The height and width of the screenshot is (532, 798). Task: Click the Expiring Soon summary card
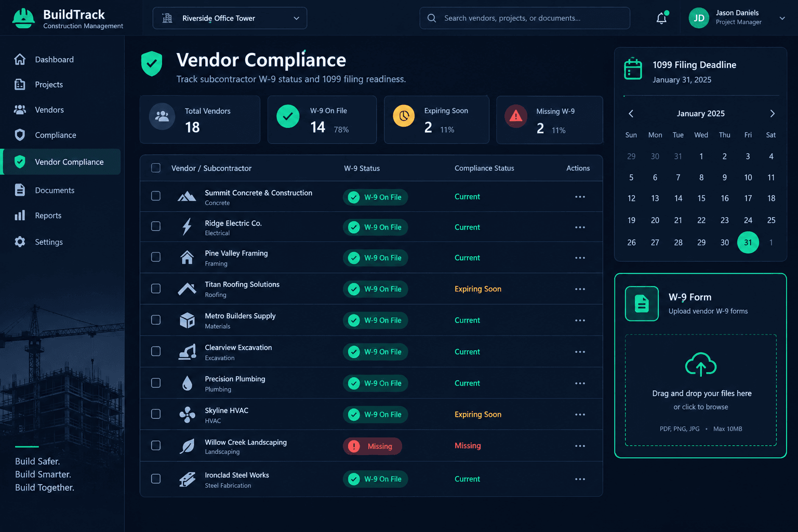point(436,119)
